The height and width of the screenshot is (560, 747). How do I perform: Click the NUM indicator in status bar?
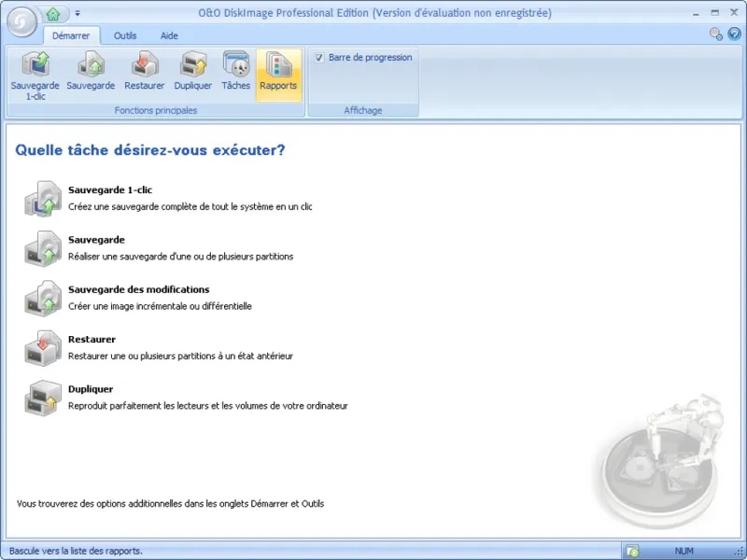(x=684, y=551)
